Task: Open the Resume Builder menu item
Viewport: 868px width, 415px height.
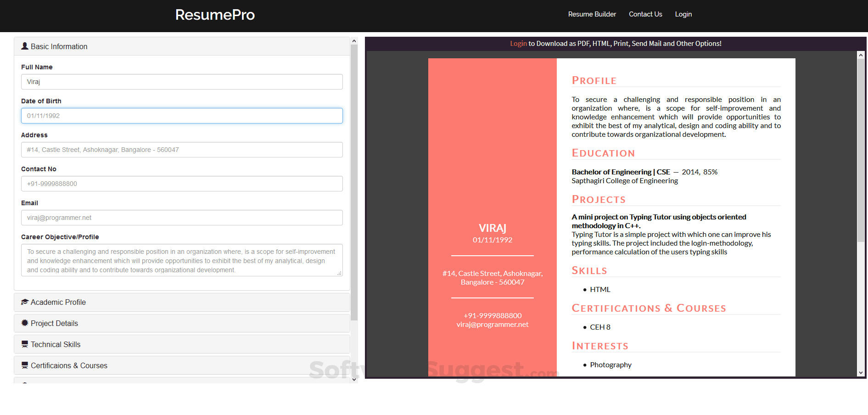Action: coord(592,14)
